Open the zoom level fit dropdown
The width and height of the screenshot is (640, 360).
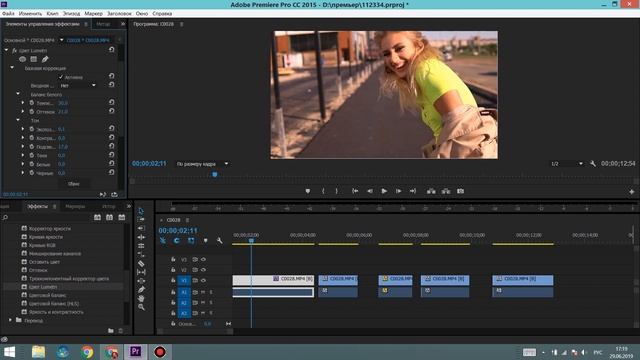tap(202, 164)
